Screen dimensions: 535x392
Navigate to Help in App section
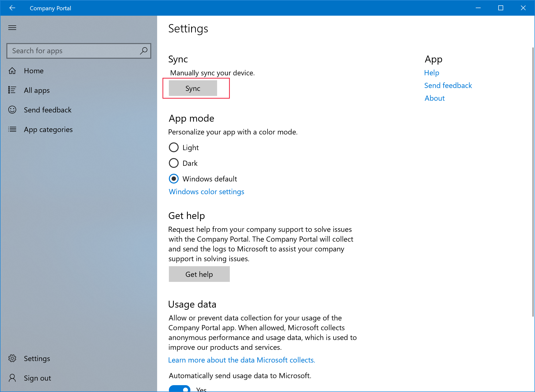coord(431,73)
